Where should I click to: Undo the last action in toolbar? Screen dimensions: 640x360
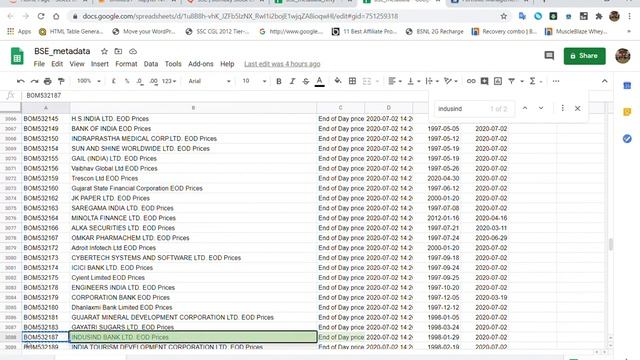tap(20, 81)
